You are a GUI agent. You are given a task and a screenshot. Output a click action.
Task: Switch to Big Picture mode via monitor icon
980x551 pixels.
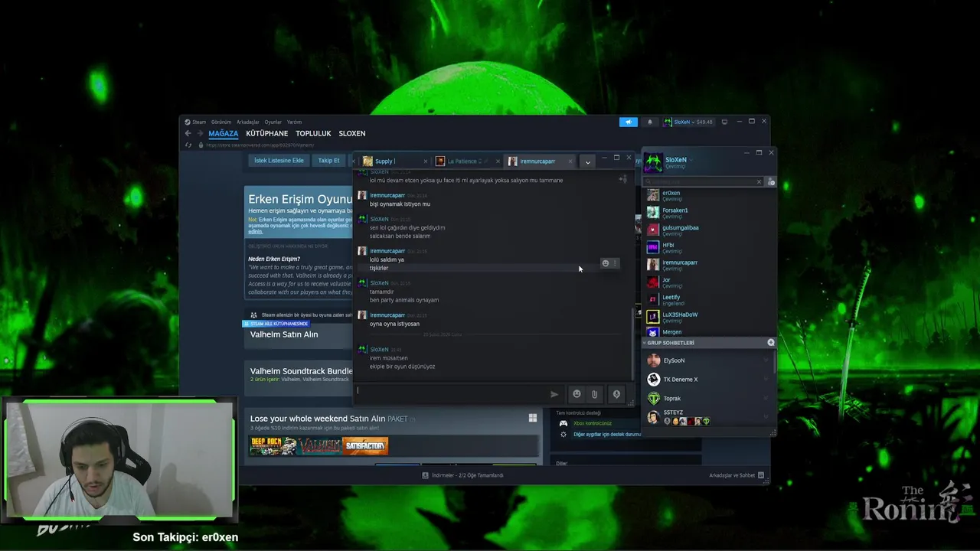724,122
